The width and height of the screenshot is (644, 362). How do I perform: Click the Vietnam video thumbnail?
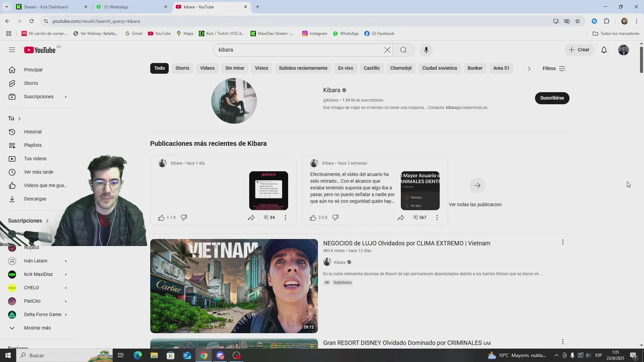click(x=234, y=286)
